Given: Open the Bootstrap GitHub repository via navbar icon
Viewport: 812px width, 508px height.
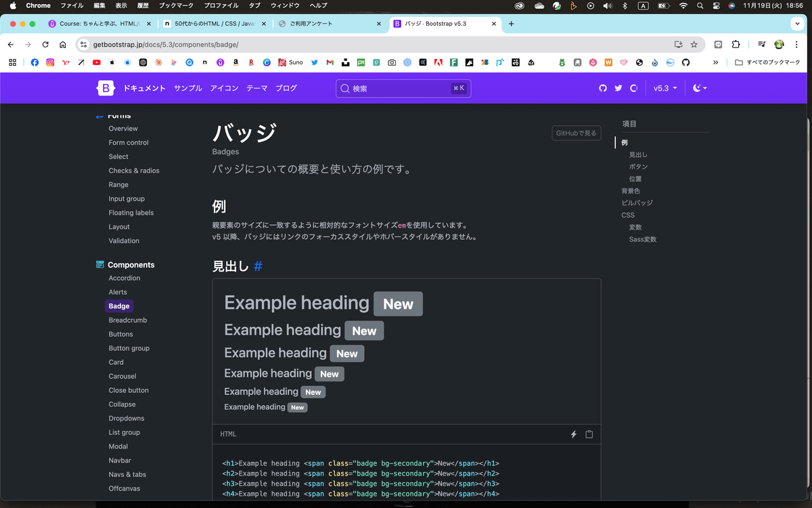Looking at the screenshot, I should tap(604, 88).
